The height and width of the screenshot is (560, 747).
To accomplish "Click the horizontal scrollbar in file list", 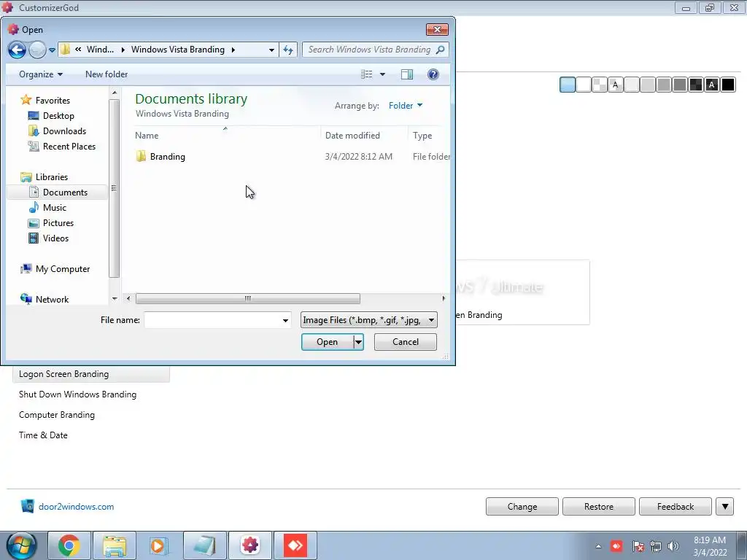I will (248, 298).
